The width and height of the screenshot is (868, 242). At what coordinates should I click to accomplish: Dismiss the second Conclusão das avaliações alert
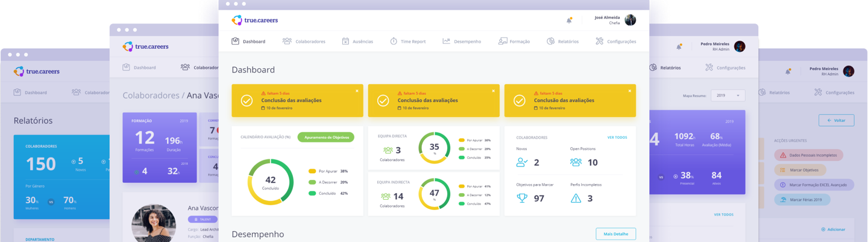[x=493, y=91]
